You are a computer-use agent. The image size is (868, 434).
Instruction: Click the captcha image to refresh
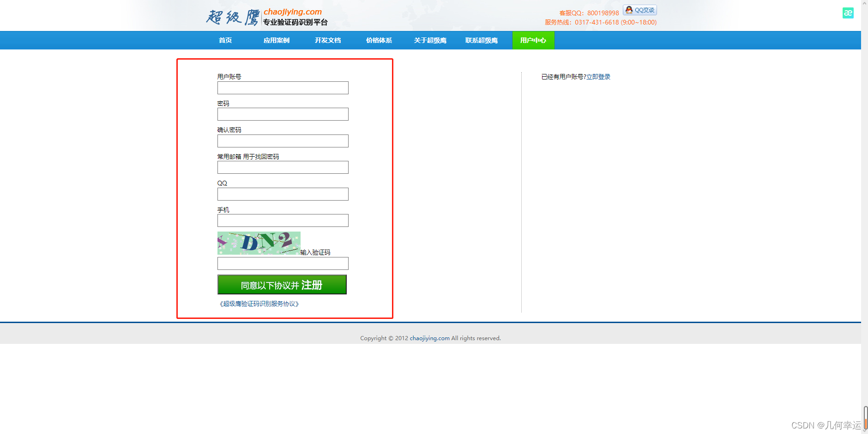pos(259,243)
